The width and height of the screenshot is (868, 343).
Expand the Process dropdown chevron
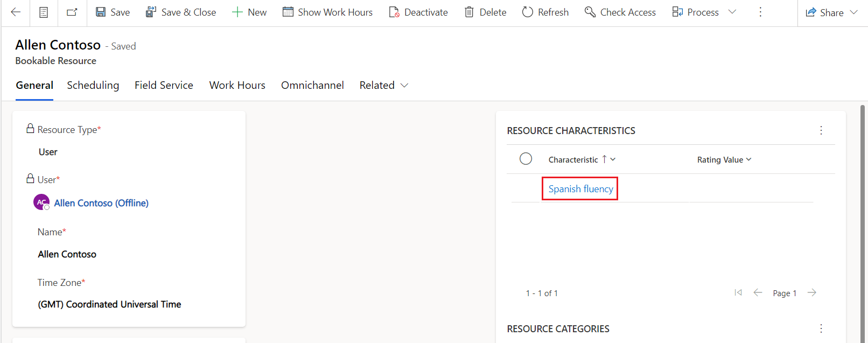(x=732, y=12)
